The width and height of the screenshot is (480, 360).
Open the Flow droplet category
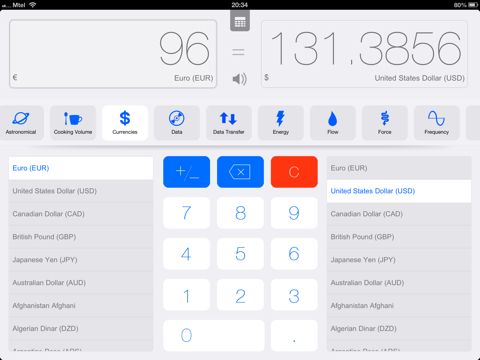click(x=333, y=123)
